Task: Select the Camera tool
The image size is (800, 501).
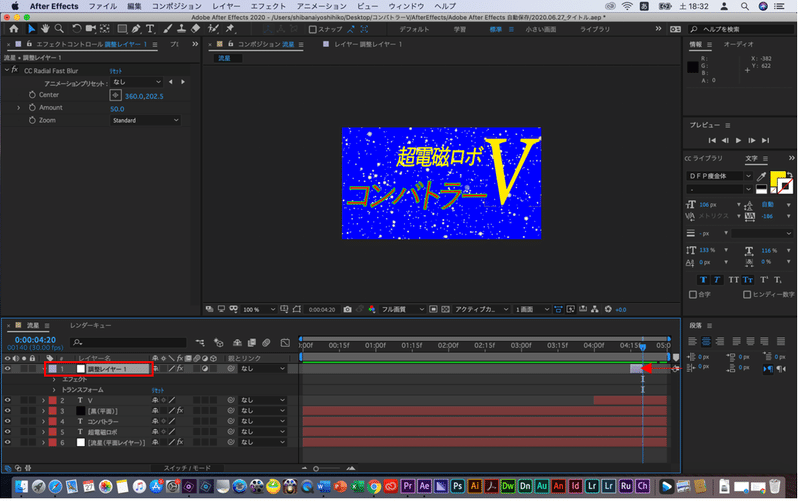Action: [91, 29]
